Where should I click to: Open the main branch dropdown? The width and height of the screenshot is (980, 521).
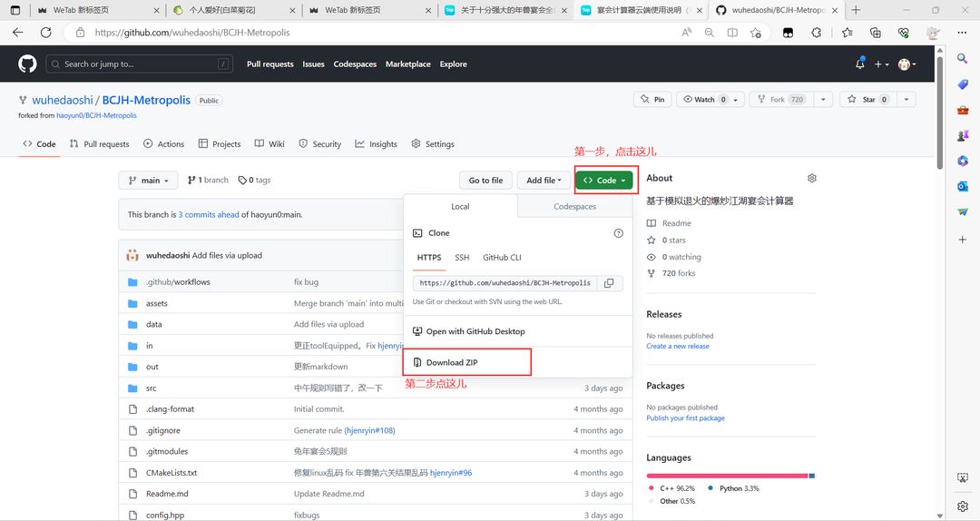[148, 180]
